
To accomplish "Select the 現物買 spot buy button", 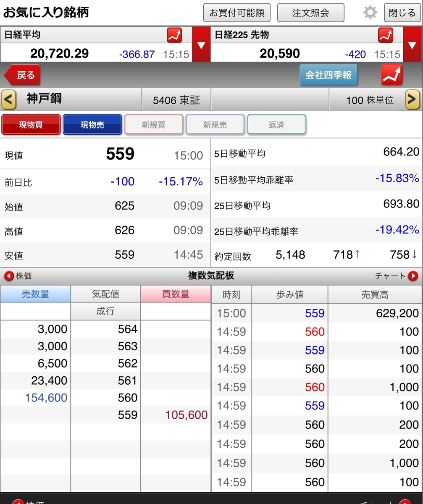I will pyautogui.click(x=31, y=125).
